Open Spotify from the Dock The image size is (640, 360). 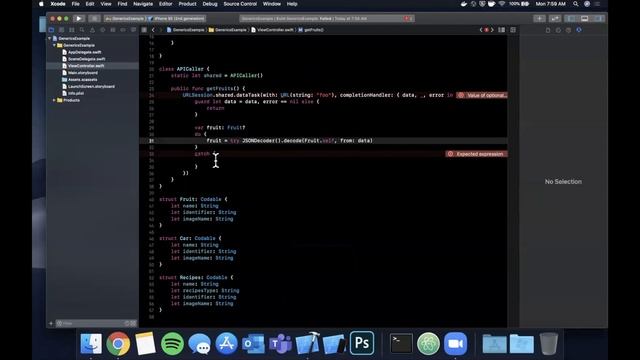tap(172, 343)
